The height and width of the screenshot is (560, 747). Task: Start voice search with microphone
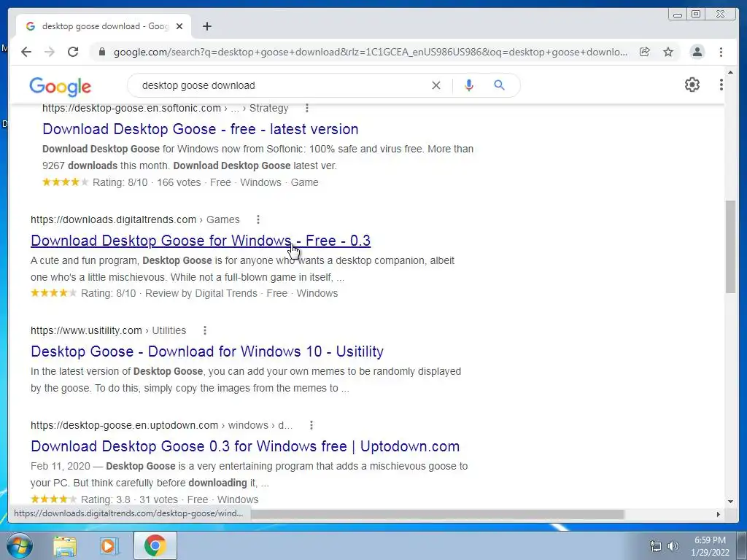click(x=469, y=85)
